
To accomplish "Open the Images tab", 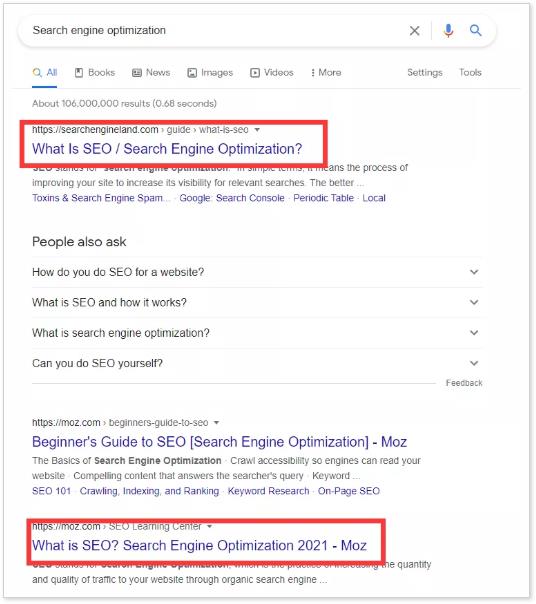I will 210,72.
